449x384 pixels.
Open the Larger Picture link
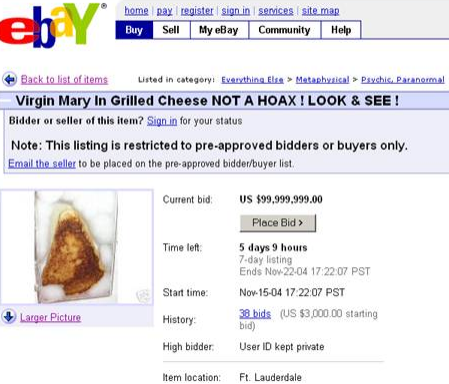click(50, 317)
